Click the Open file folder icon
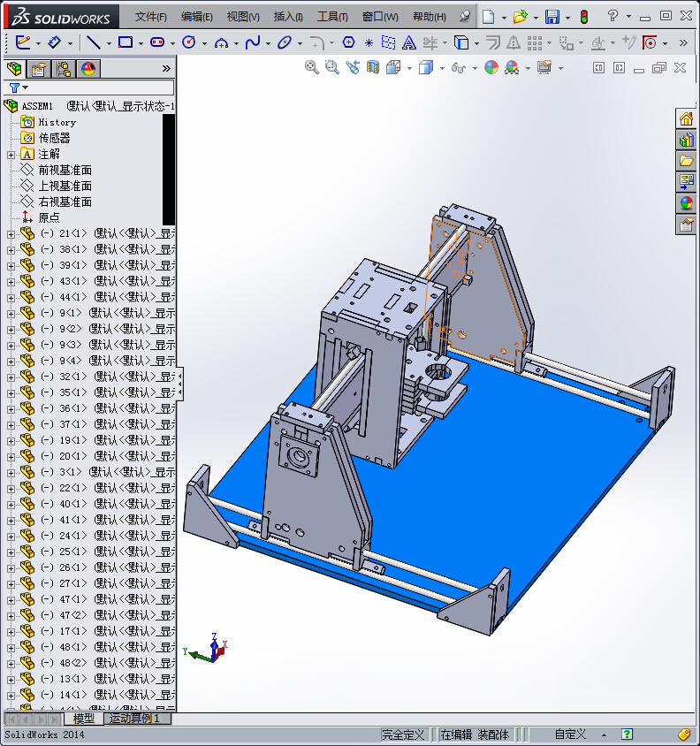 pyautogui.click(x=520, y=17)
